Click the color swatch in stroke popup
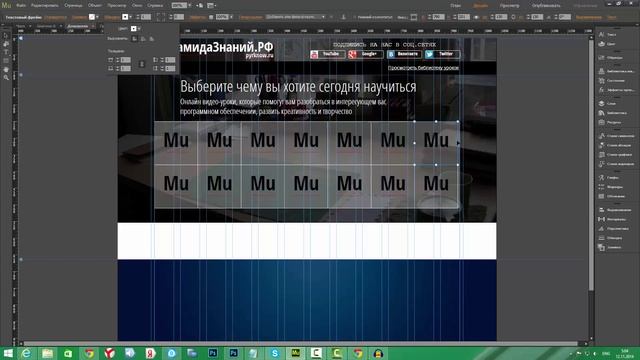The image size is (640, 360). [x=133, y=29]
